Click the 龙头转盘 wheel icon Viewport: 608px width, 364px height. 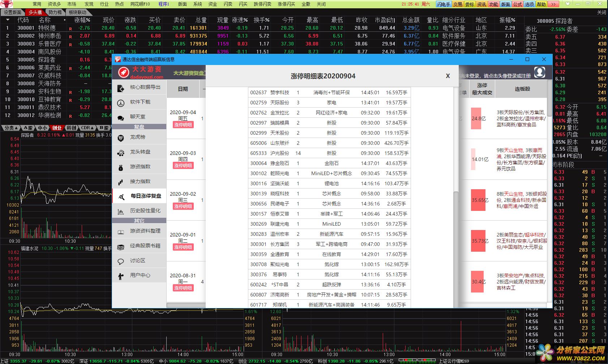tap(121, 153)
